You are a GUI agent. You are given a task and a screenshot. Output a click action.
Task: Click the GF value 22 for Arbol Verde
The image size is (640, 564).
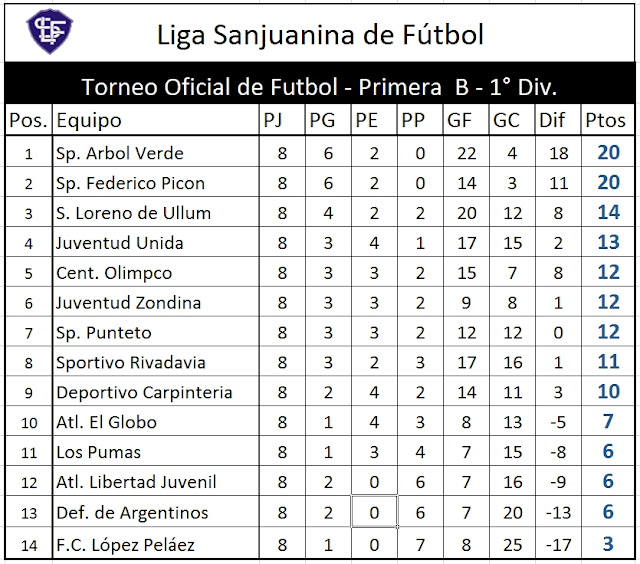(467, 153)
